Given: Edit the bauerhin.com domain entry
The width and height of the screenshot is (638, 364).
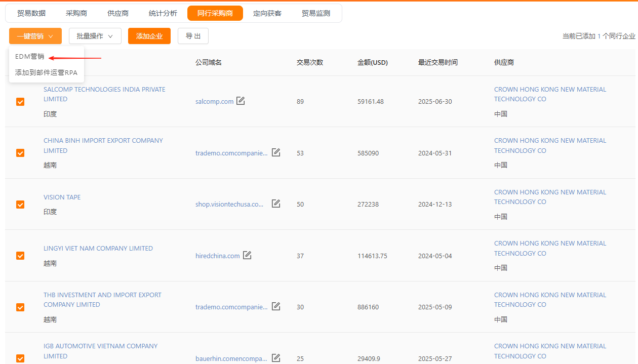Looking at the screenshot, I should pos(276,358).
